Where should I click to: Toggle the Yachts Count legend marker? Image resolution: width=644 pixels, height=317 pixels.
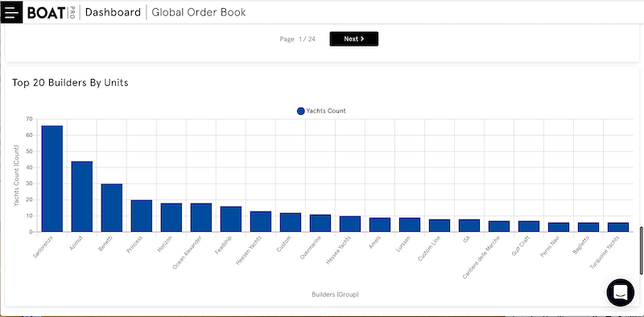pos(300,111)
